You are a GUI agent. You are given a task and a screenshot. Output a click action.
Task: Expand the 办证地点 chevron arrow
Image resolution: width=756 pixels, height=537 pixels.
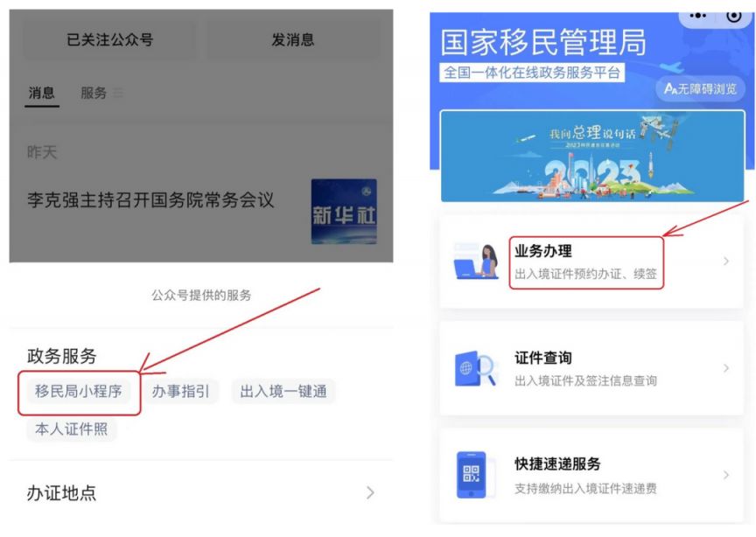(x=370, y=492)
